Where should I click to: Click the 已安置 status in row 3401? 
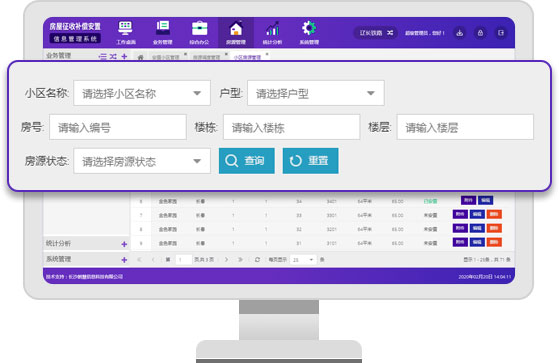[430, 201]
